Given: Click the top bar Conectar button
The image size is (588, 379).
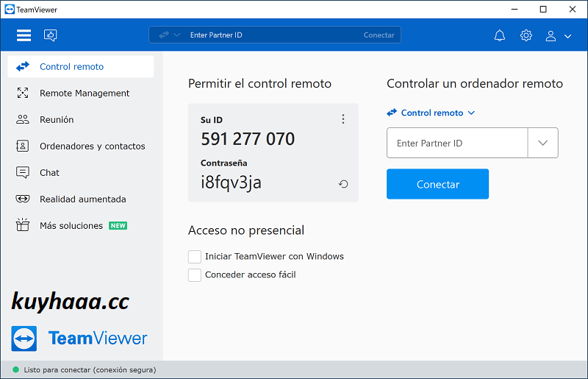Looking at the screenshot, I should click(x=379, y=35).
